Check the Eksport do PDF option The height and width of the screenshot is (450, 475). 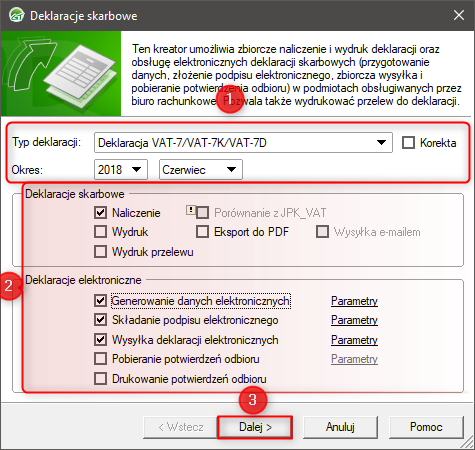point(202,232)
